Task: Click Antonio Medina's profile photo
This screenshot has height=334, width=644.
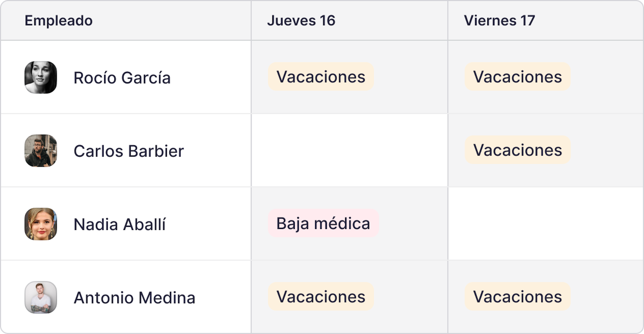Action: [x=41, y=297]
